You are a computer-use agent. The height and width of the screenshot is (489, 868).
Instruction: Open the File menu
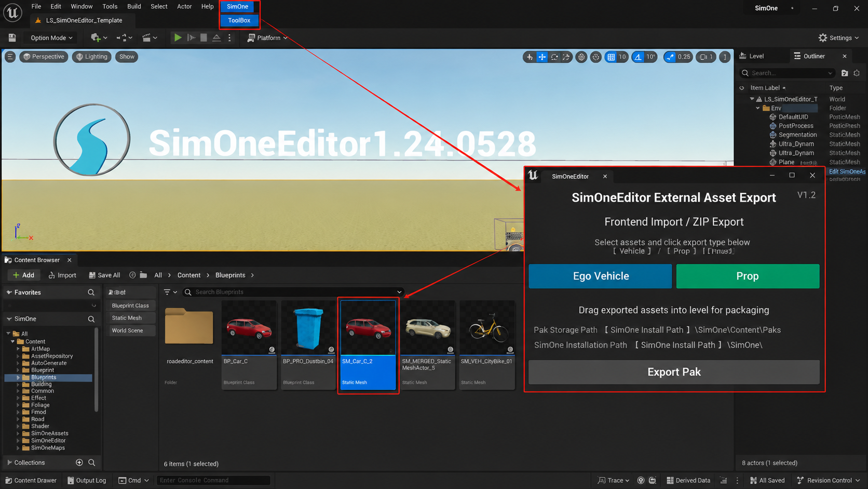(x=36, y=6)
